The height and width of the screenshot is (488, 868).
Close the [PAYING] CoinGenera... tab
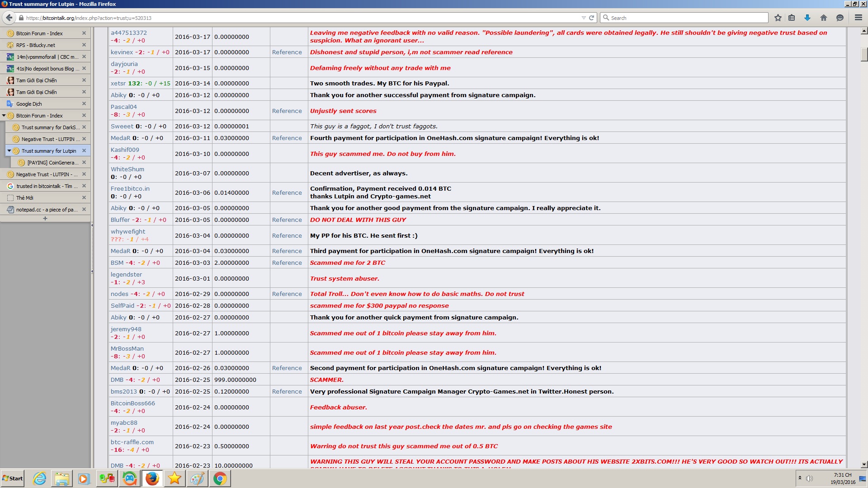84,163
